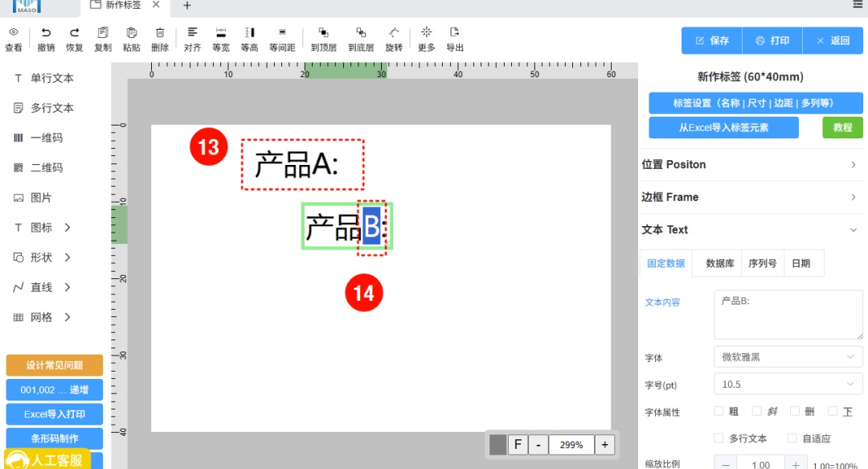Open the 教程 tutorial button
This screenshot has width=868, height=469.
[x=842, y=127]
